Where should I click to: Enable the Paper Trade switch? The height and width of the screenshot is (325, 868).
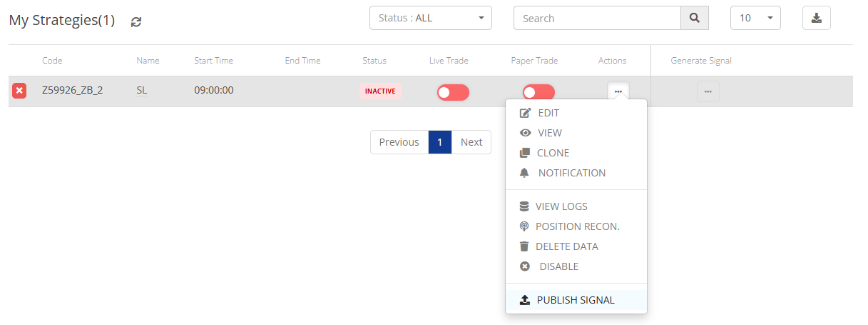tap(538, 92)
